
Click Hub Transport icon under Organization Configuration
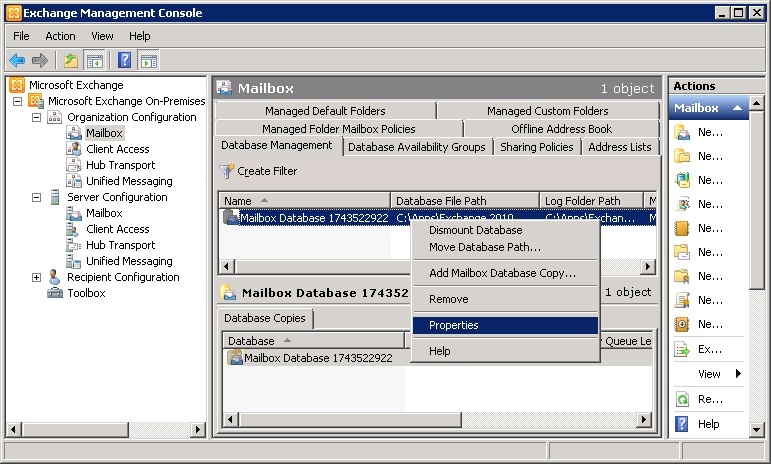74,165
